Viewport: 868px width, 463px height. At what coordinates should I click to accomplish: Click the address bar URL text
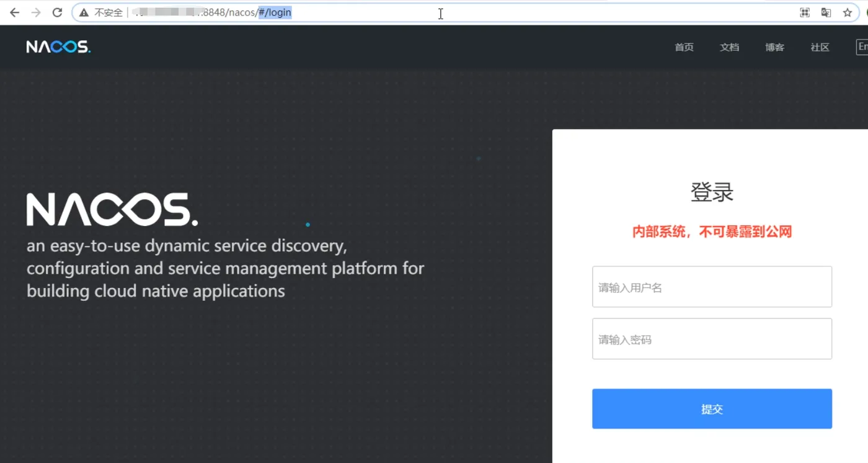(x=213, y=12)
